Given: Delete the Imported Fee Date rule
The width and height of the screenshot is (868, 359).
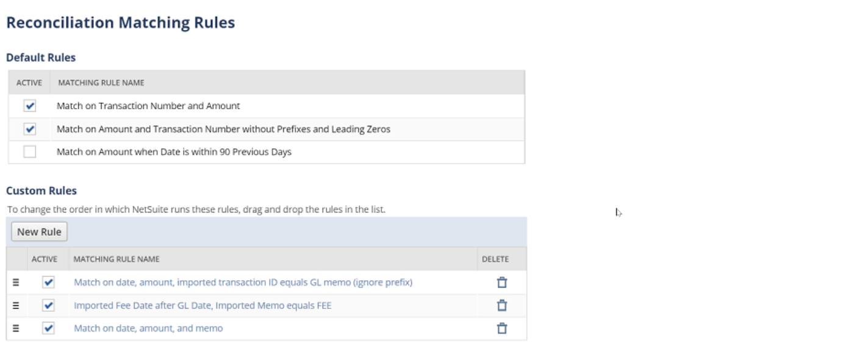Looking at the screenshot, I should click(501, 305).
